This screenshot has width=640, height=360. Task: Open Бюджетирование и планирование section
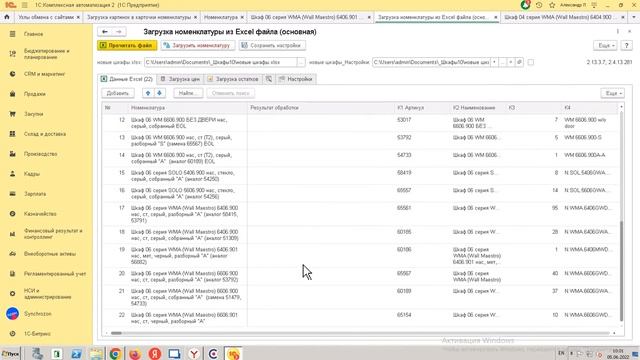coord(47,54)
